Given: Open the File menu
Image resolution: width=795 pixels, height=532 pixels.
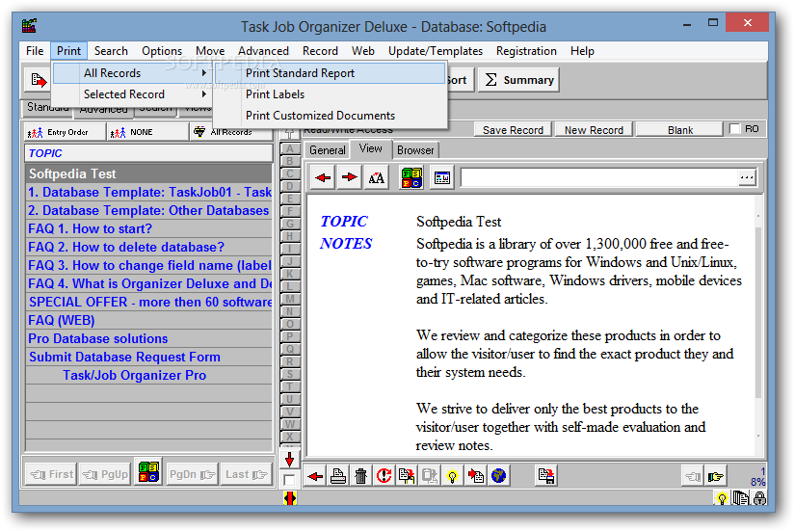Looking at the screenshot, I should (x=35, y=51).
